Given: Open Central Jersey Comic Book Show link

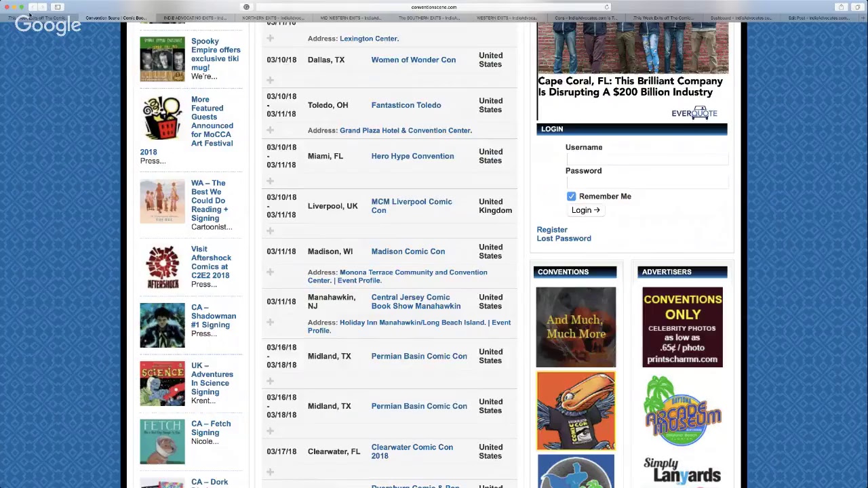Looking at the screenshot, I should pos(416,302).
